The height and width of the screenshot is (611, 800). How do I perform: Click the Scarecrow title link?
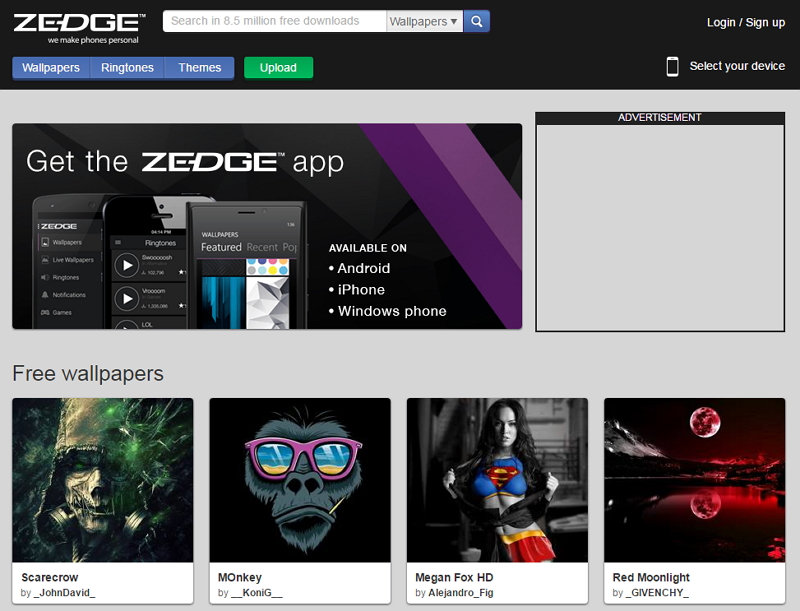49,577
